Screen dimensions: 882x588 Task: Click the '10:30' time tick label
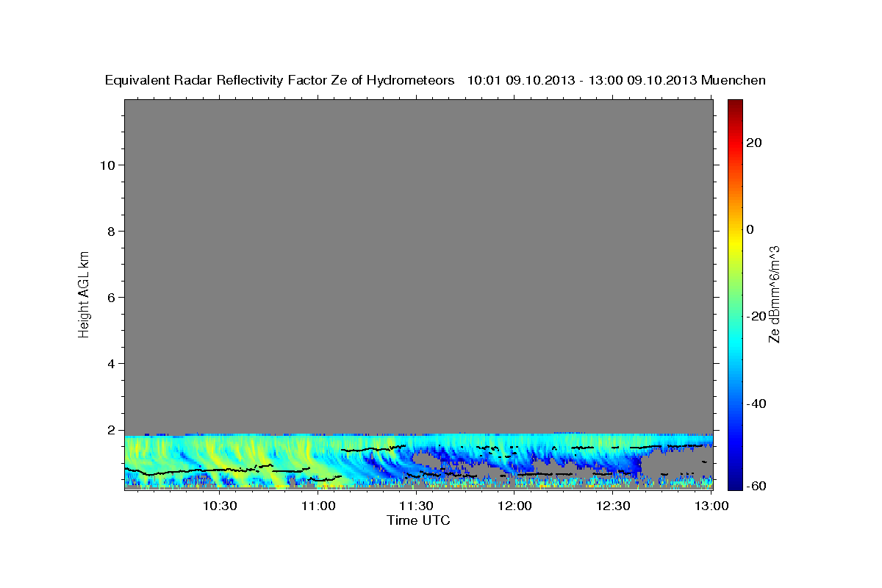[x=220, y=506]
